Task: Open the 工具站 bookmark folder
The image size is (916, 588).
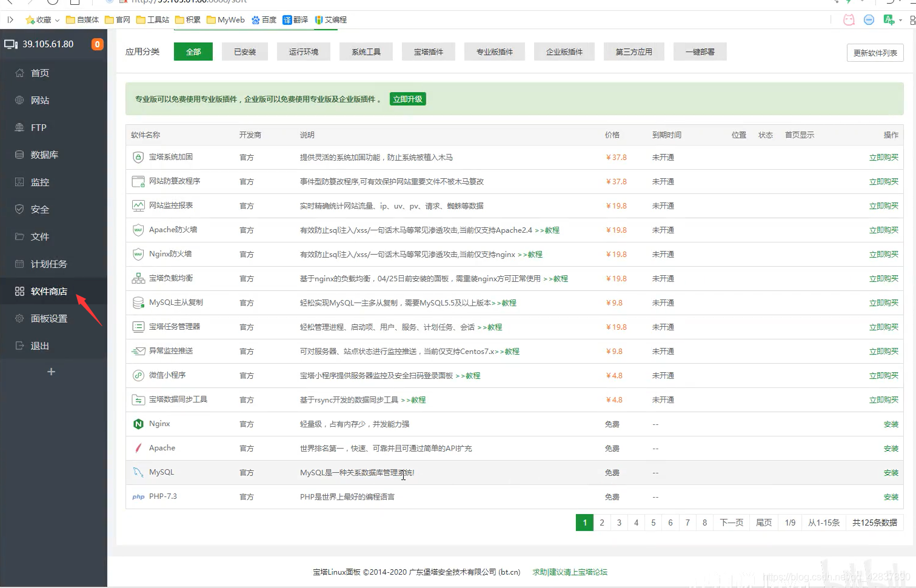Action: pos(153,19)
